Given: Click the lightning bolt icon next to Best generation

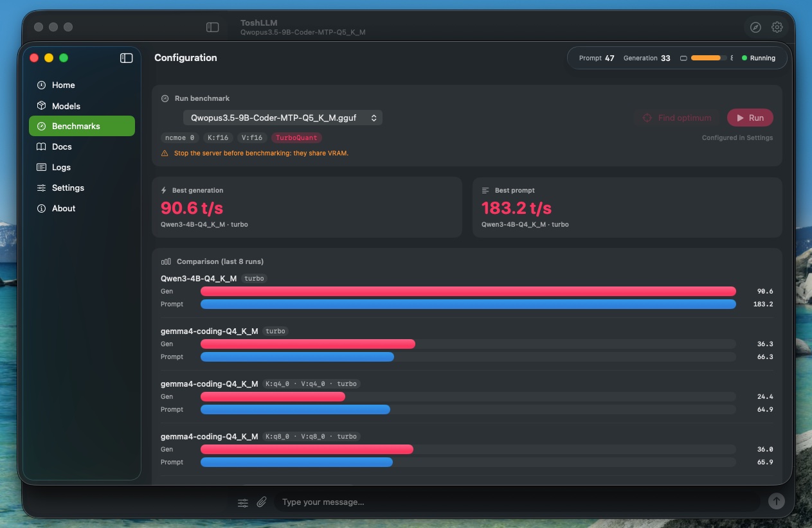Looking at the screenshot, I should pyautogui.click(x=164, y=190).
